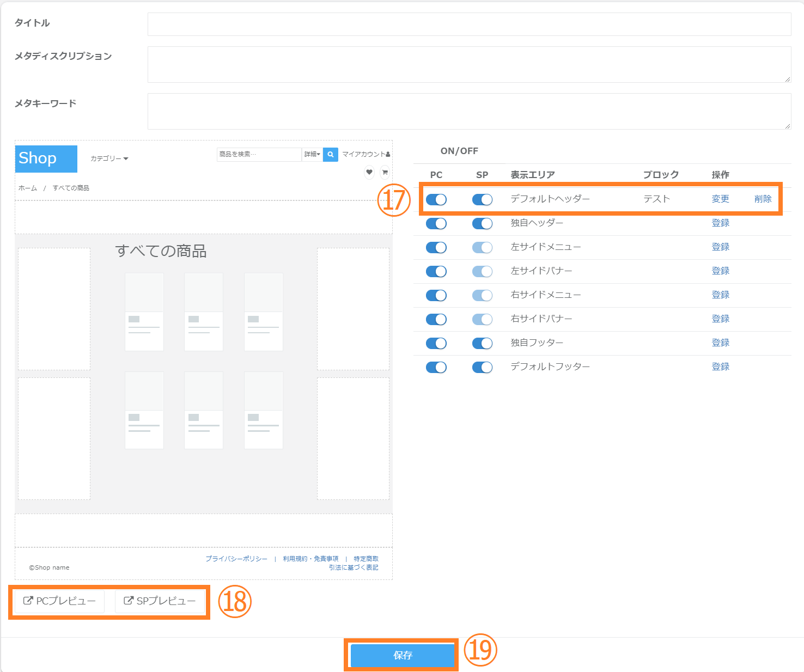Click the shopping cart icon
This screenshot has width=804, height=672.
(x=385, y=172)
